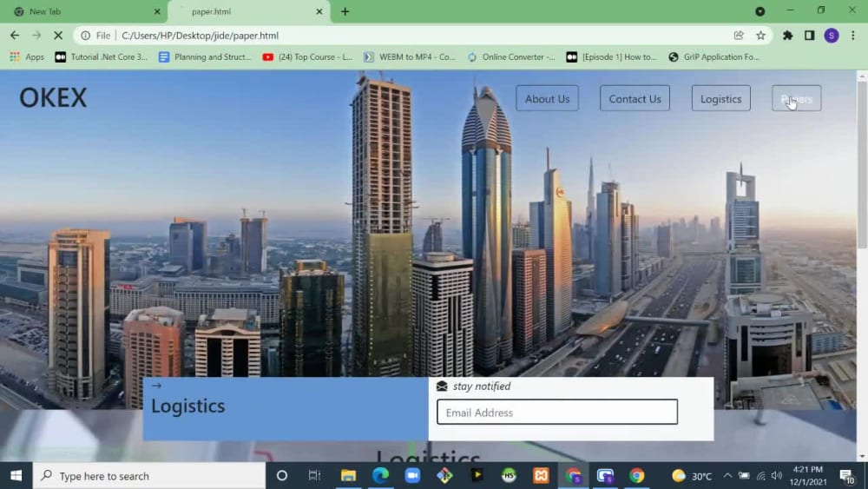Click the address bar URL

(x=200, y=36)
